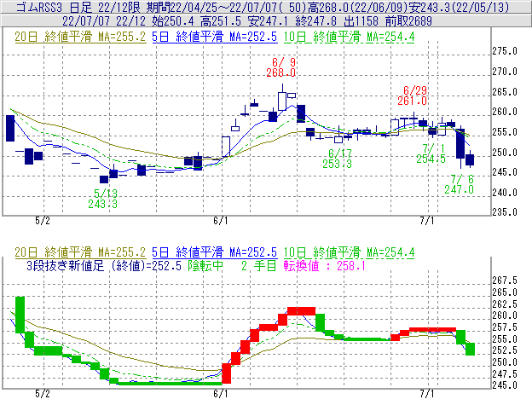The height and width of the screenshot is (405, 532).
Task: Click the last green block in lower chart
Action: tap(471, 349)
